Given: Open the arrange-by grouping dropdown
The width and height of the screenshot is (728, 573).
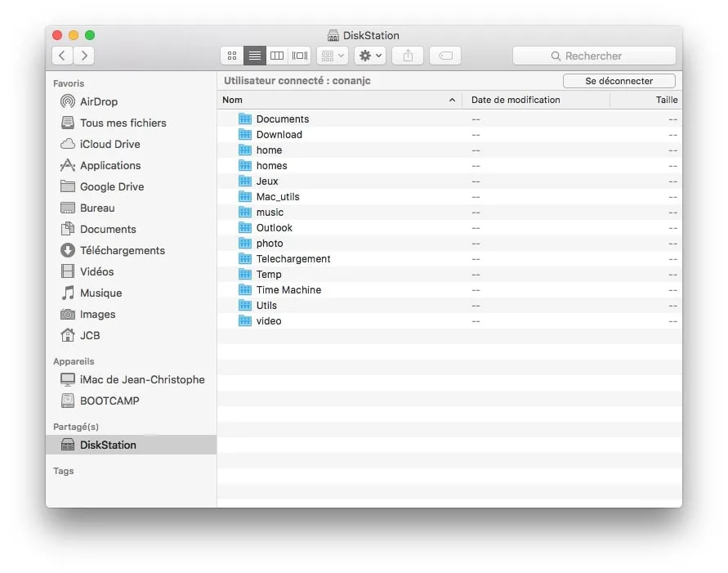Looking at the screenshot, I should 333,56.
